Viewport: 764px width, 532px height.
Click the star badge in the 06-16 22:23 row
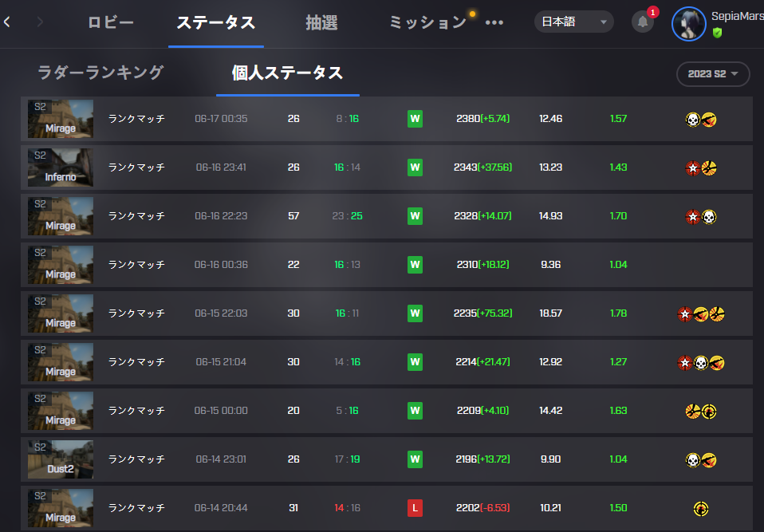tap(693, 217)
